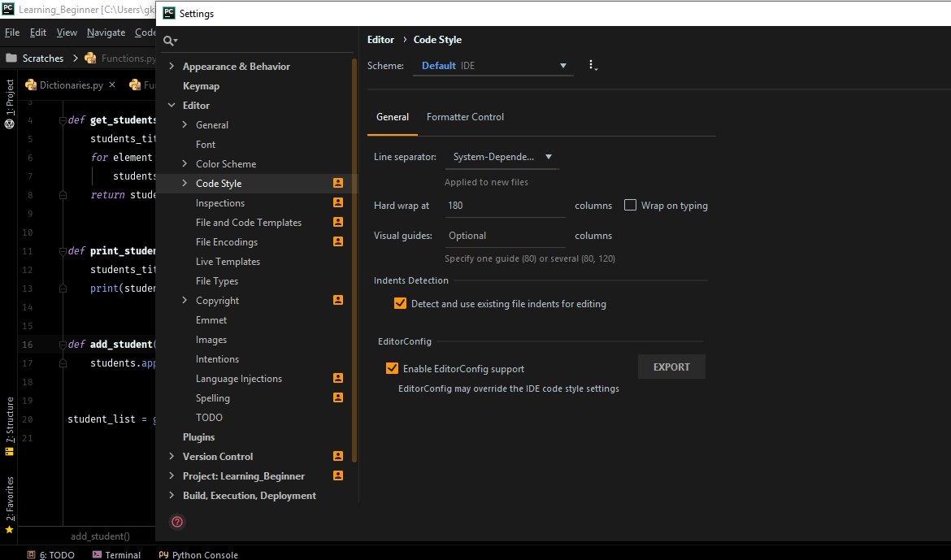The image size is (951, 560).
Task: Uncheck Detect and use existing file indents
Action: [400, 304]
